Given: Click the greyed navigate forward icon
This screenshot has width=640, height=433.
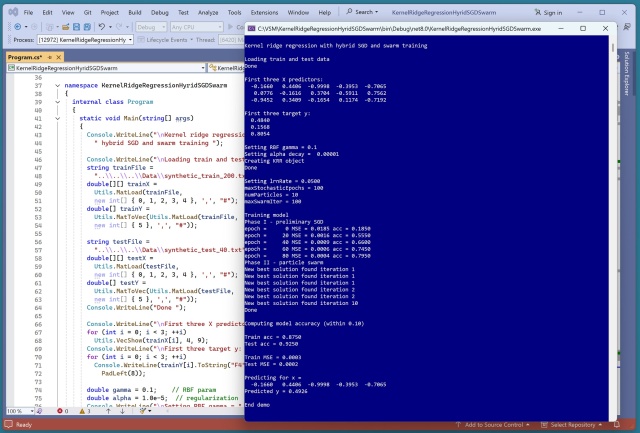Looking at the screenshot, I should click(35, 27).
